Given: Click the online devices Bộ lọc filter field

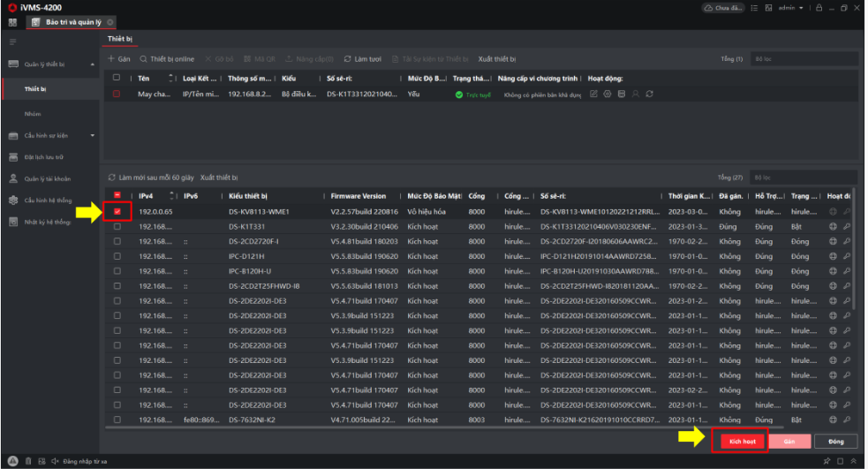Looking at the screenshot, I should coord(803,178).
